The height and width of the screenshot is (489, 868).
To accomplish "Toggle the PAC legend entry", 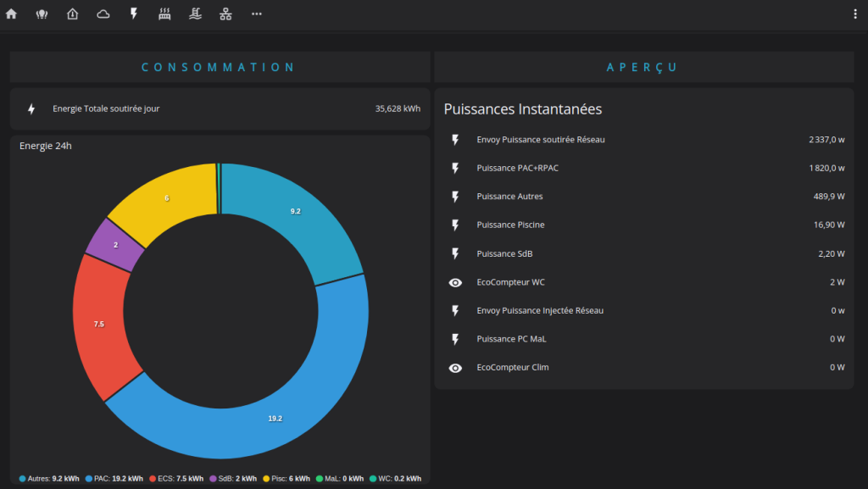I will [x=114, y=479].
